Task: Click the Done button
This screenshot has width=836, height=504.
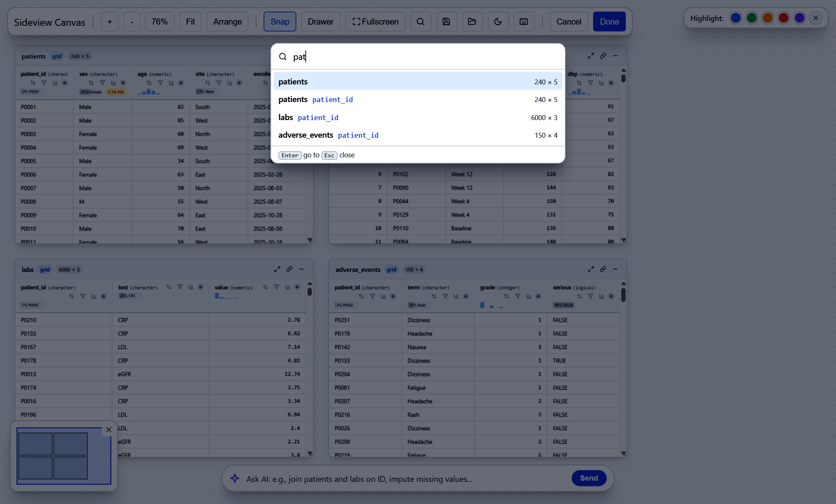Action: (609, 22)
